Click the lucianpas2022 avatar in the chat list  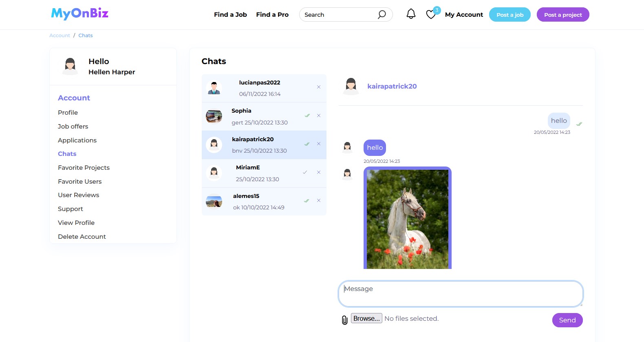pos(214,88)
